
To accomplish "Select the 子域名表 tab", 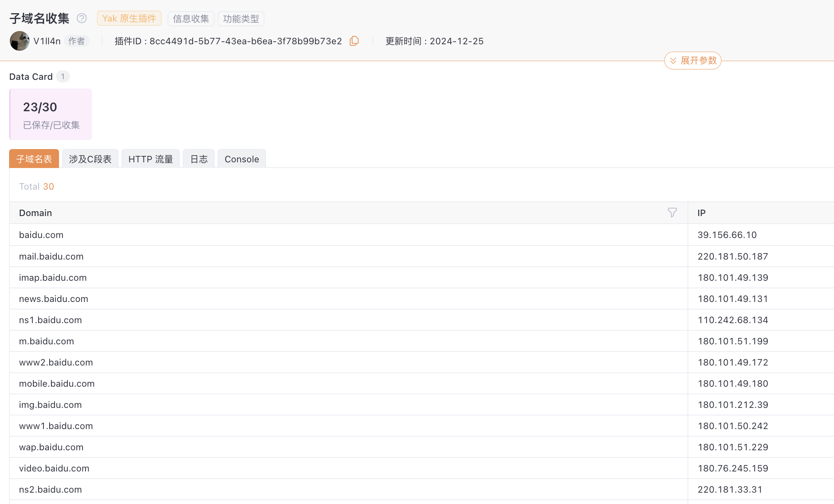I will point(34,159).
